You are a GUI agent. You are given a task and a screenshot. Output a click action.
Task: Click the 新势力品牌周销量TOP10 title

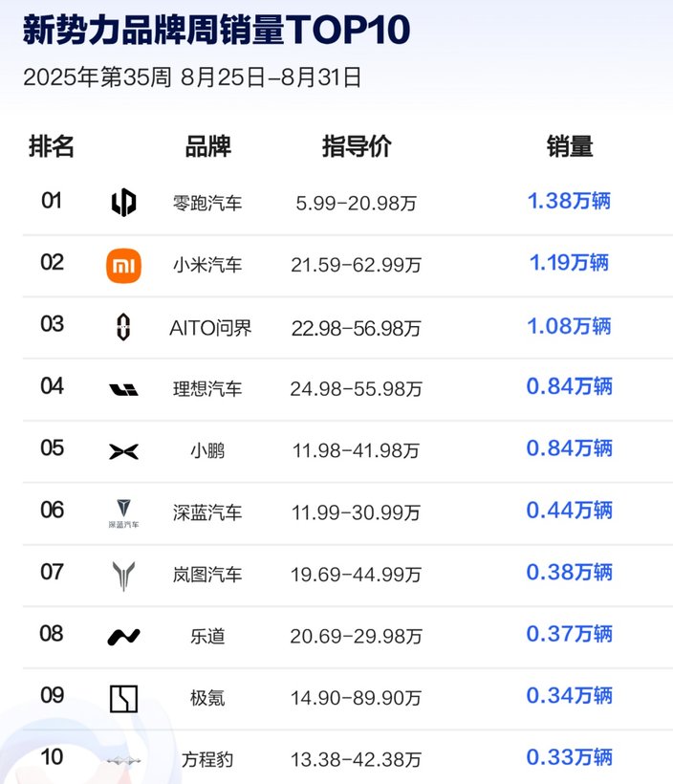coord(216,31)
